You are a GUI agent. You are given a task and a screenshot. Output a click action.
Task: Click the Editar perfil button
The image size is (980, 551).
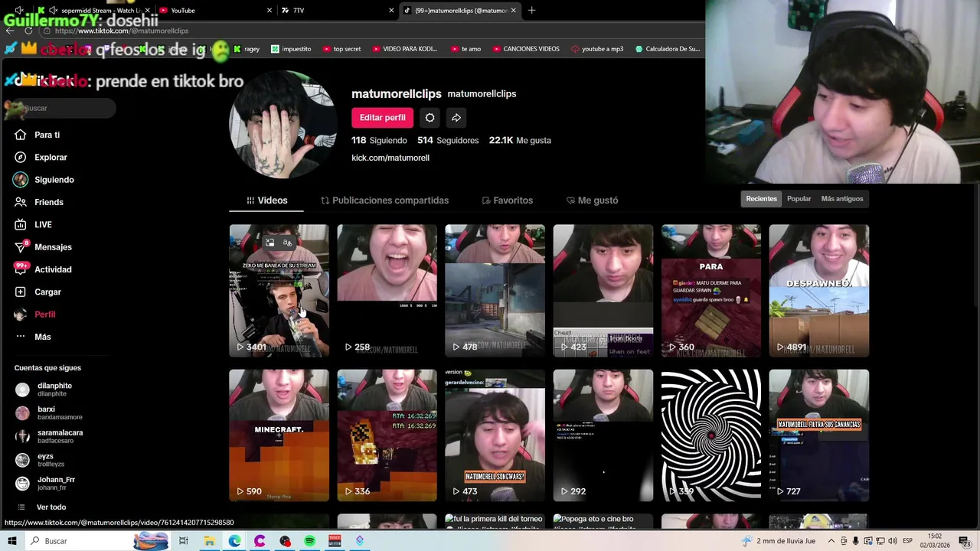click(382, 117)
